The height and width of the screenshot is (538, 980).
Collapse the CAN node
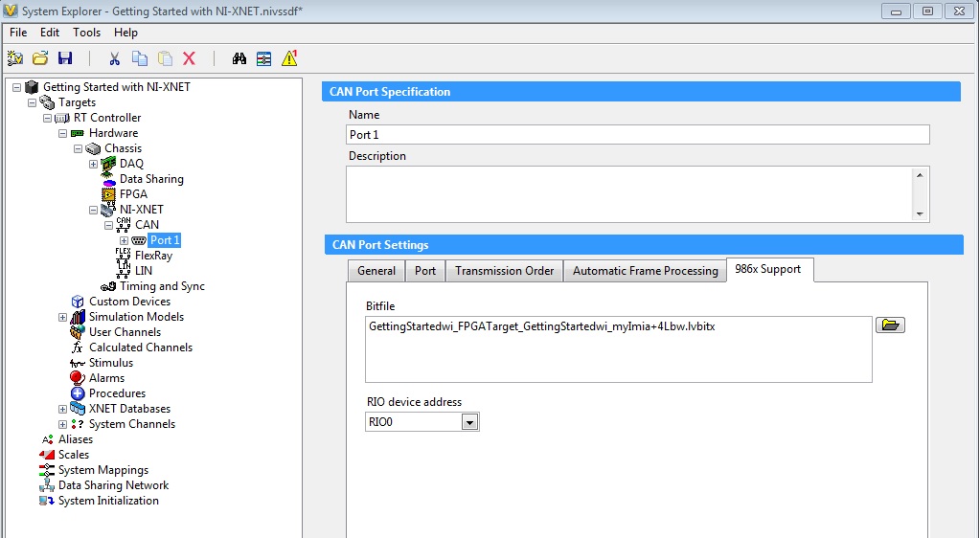point(109,225)
